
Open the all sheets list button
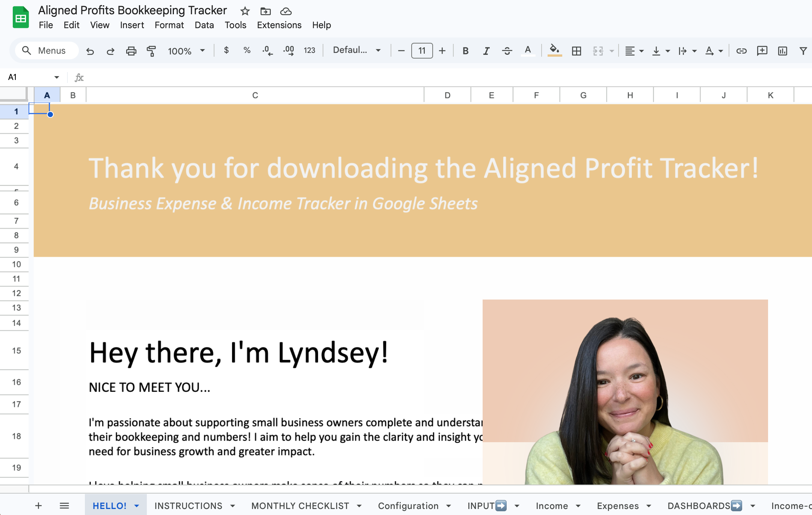tap(64, 506)
